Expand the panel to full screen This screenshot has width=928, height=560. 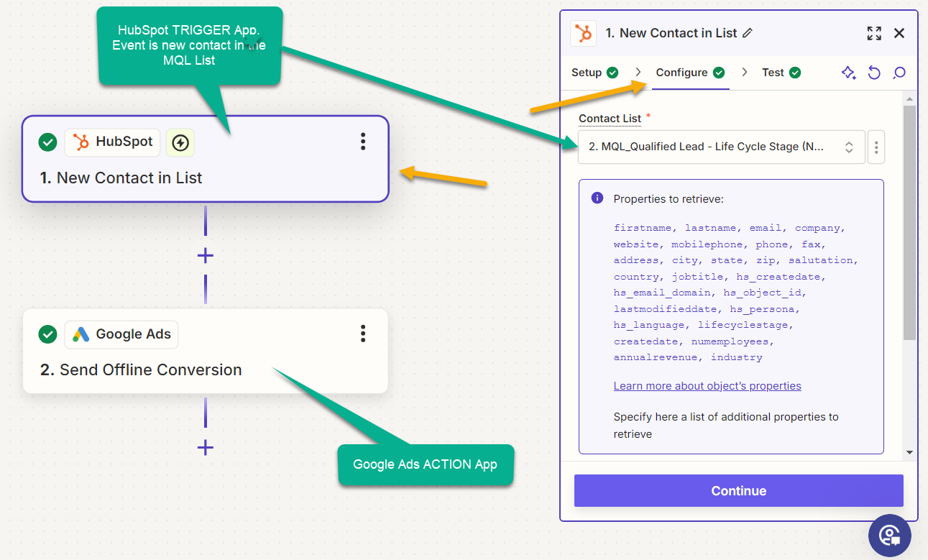(x=874, y=33)
